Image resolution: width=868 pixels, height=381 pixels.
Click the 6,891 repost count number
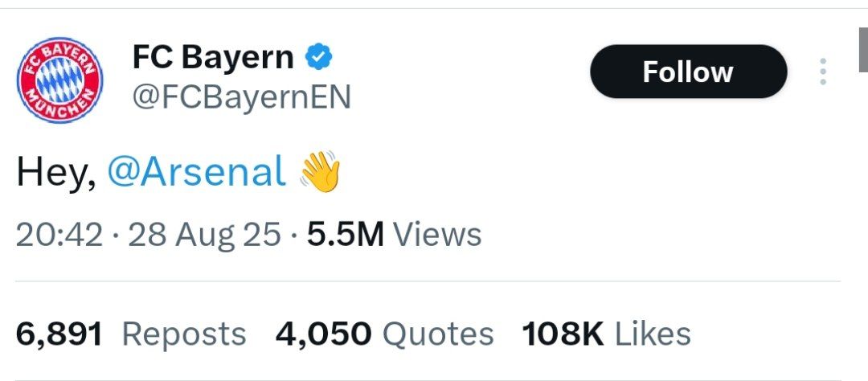59,334
